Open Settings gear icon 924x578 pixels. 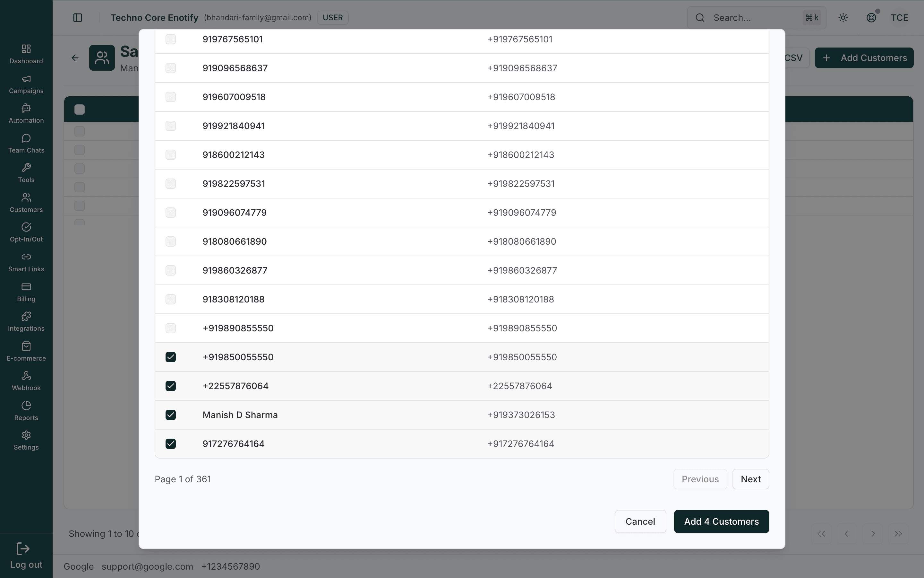coord(26,435)
